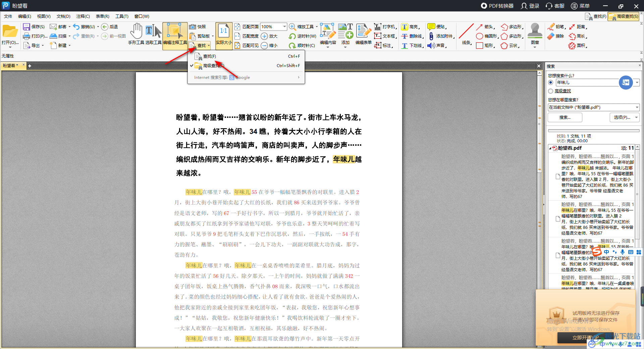Pick the 下划线 underline tool

pyautogui.click(x=412, y=45)
